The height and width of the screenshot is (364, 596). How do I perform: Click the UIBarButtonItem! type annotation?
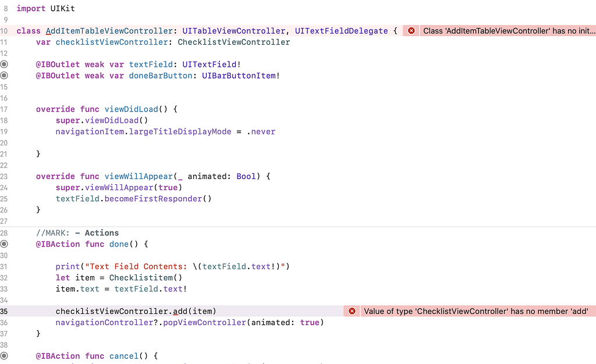click(x=241, y=76)
